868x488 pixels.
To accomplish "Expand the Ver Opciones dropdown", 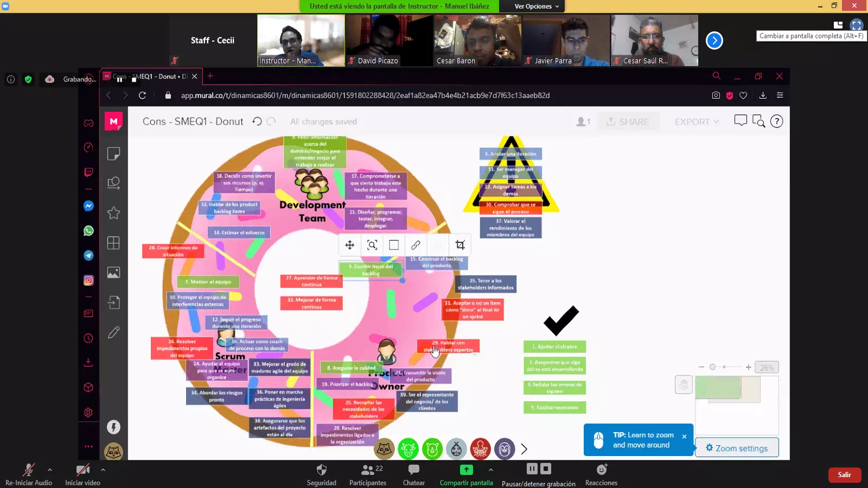I will point(537,7).
